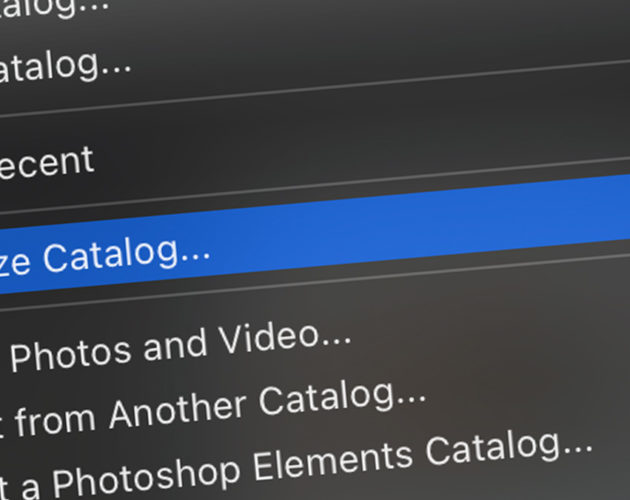Open the Recent catalogs submenu item

46,163
